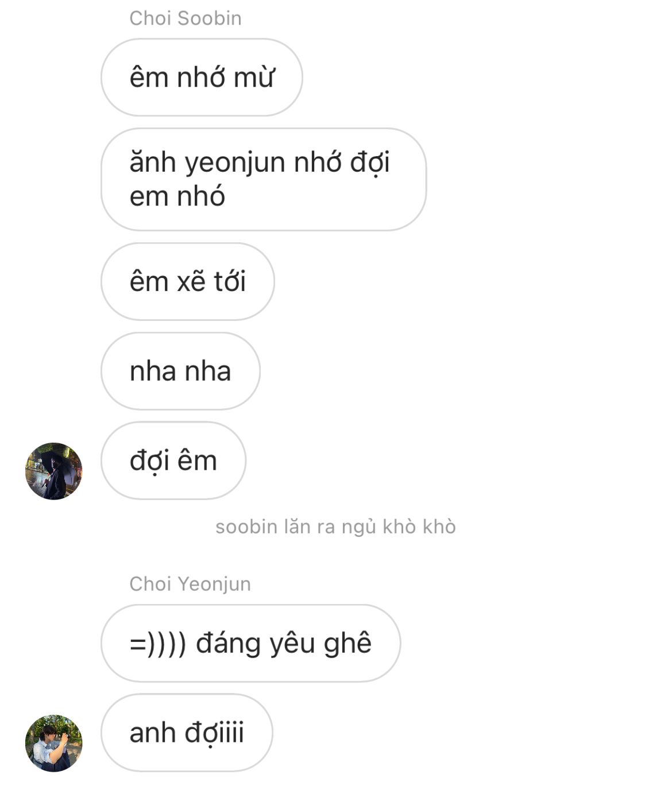Tap the 'soobin lăn ra ngủ khò khò' notice
Image resolution: width=672 pixels, height=786 pixels.
pyautogui.click(x=335, y=527)
